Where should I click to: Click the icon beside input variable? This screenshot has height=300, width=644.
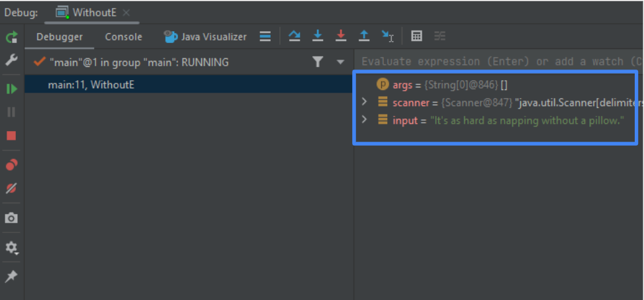tap(383, 120)
